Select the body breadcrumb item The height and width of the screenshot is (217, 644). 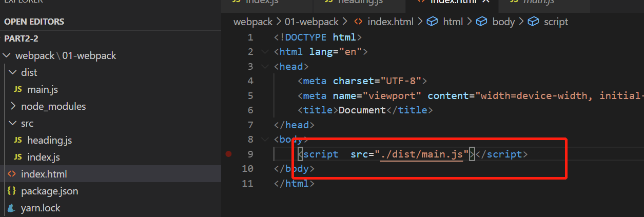coord(503,22)
